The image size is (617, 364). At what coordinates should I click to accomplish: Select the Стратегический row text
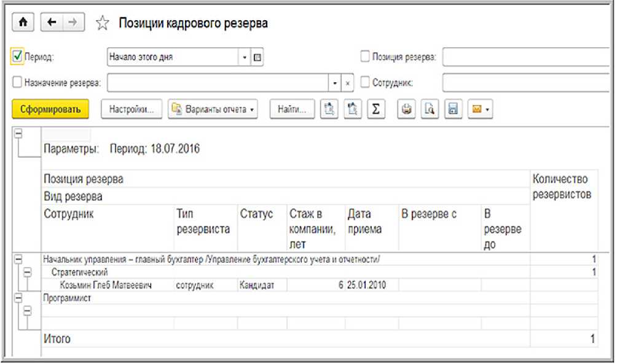click(x=79, y=272)
